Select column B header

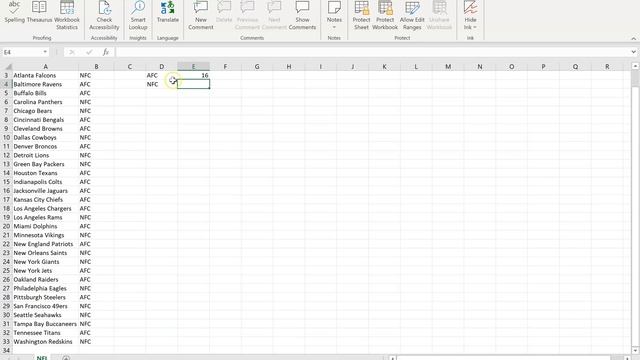click(96, 67)
